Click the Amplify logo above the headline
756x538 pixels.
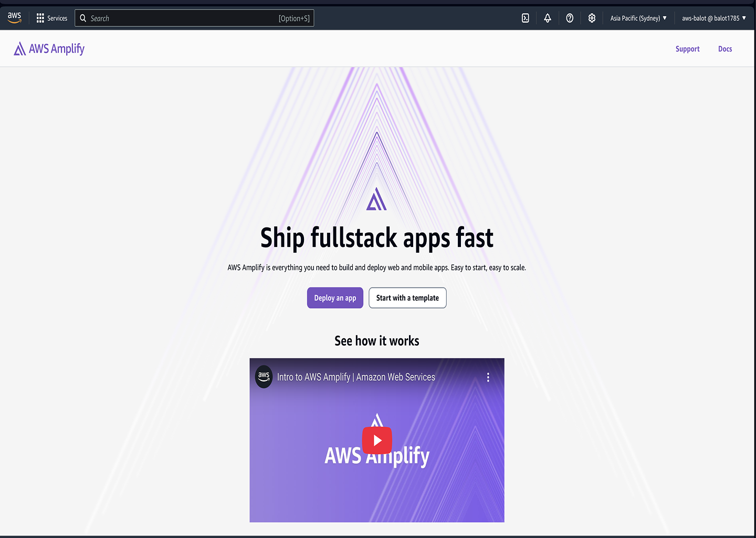(376, 199)
